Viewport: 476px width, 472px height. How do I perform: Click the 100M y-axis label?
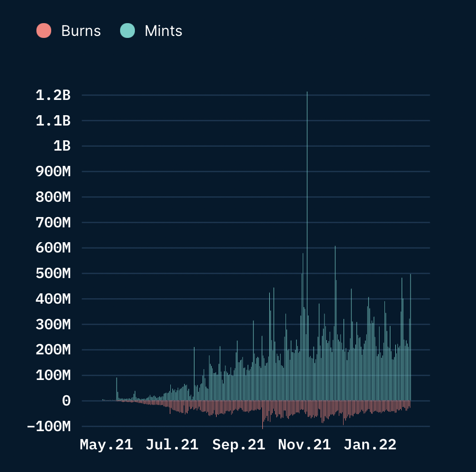click(x=53, y=376)
